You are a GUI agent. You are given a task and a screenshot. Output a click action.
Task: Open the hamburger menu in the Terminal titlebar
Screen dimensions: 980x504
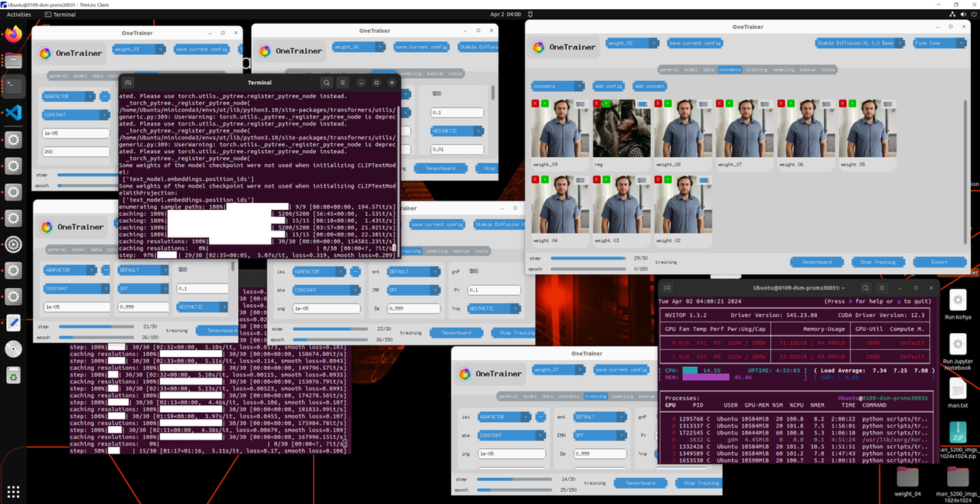[x=342, y=82]
